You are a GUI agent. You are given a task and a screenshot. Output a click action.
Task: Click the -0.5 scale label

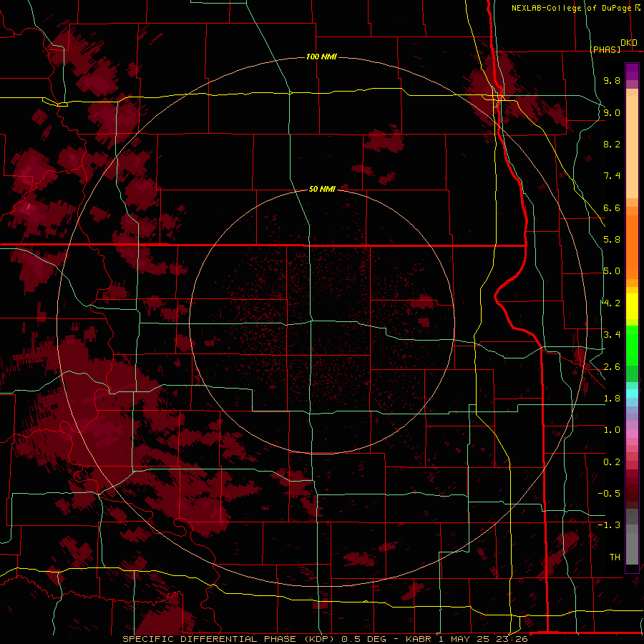(x=609, y=494)
